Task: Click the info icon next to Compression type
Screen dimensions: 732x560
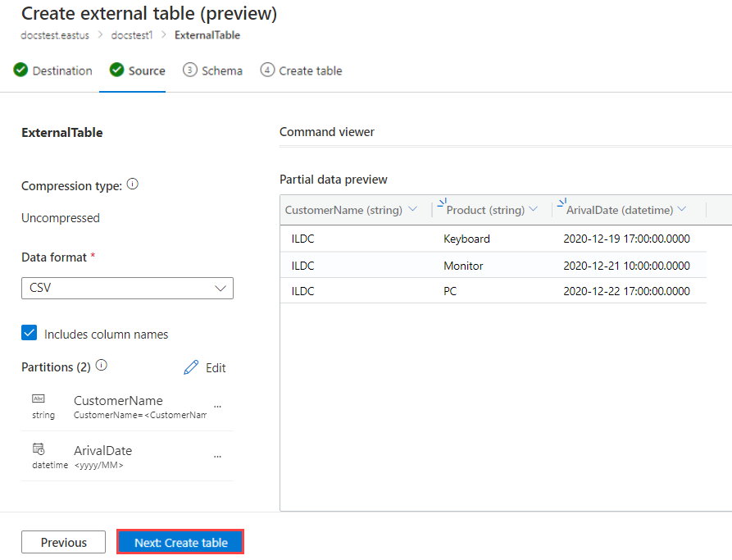Action: pos(132,184)
